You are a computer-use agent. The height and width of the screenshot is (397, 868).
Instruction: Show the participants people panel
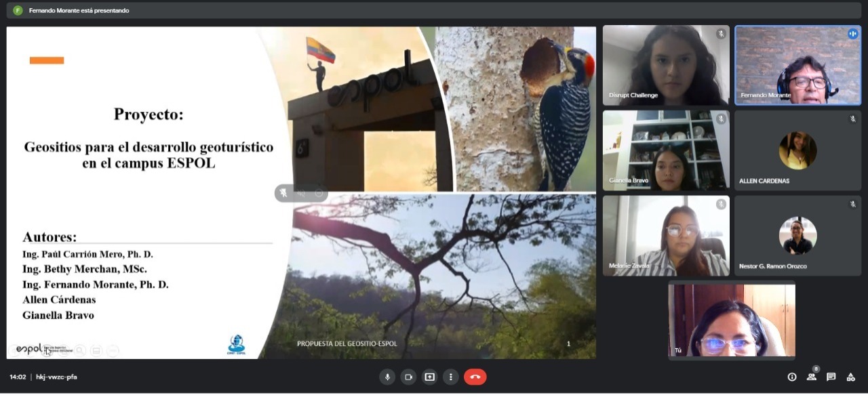coord(812,377)
